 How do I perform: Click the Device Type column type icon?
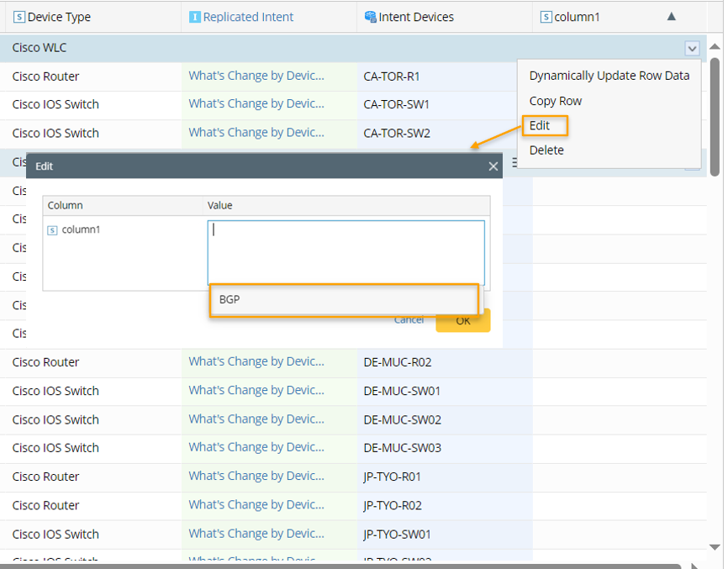point(19,17)
